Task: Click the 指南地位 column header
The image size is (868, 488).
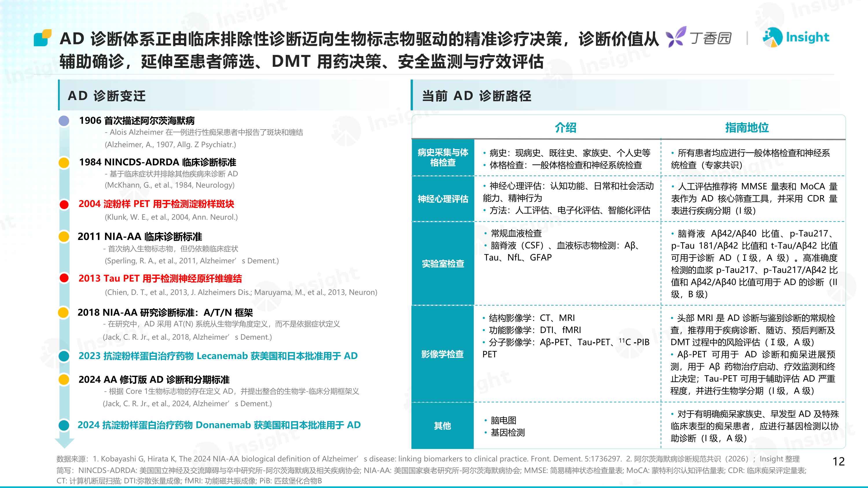Action: point(747,128)
